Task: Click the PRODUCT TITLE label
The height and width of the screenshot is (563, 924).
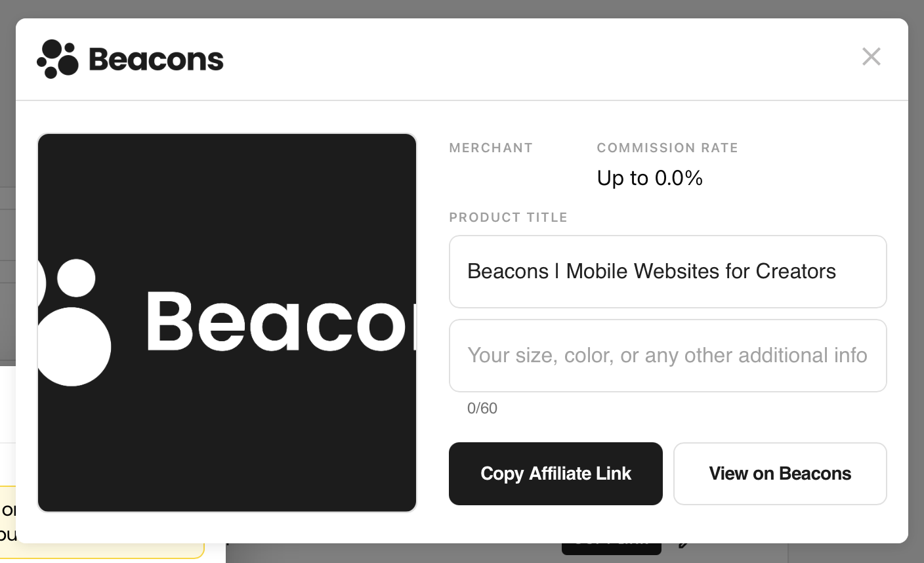Action: 508,218
